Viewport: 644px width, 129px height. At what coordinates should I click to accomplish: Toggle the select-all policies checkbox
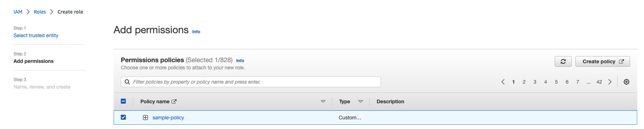pos(123,101)
